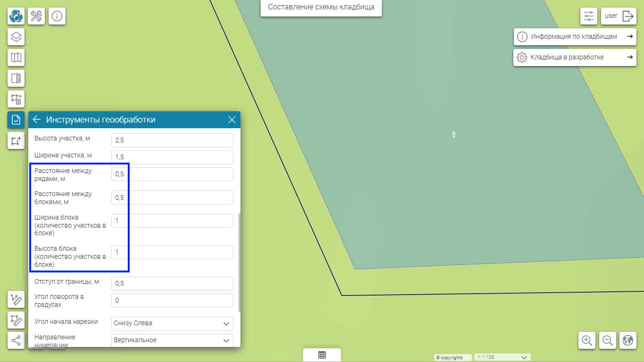Open the wrench and screwdriver tools icon
This screenshot has width=644, height=362.
point(36,16)
